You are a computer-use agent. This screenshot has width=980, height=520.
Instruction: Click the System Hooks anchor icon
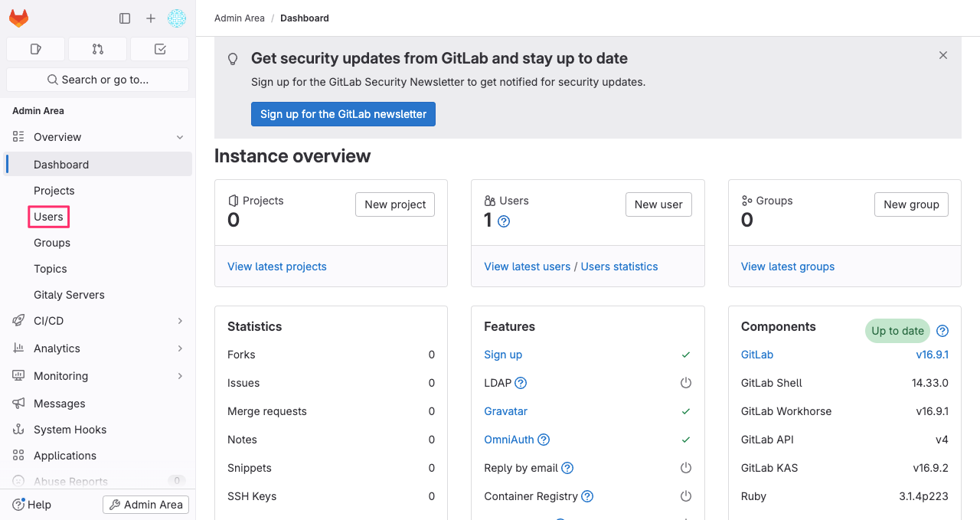click(18, 430)
